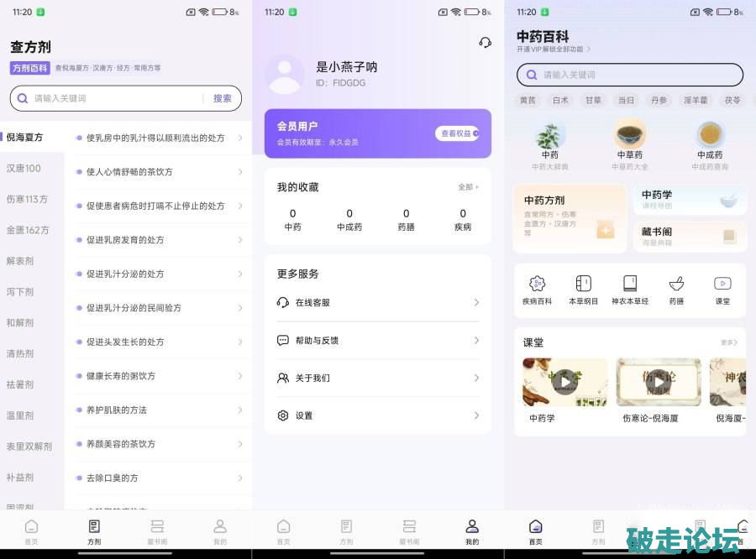The width and height of the screenshot is (756, 559).
Task: Select 伤寒113方 in the left category list
Action: (28, 199)
